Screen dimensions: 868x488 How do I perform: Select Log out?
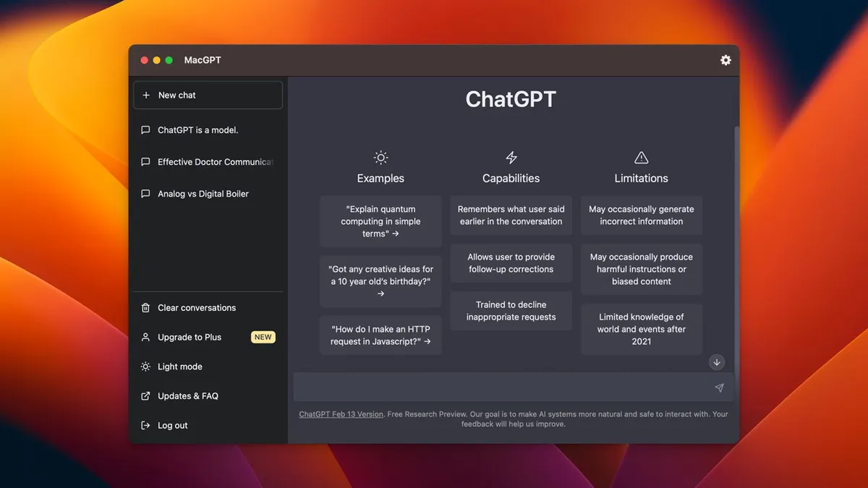208,426
